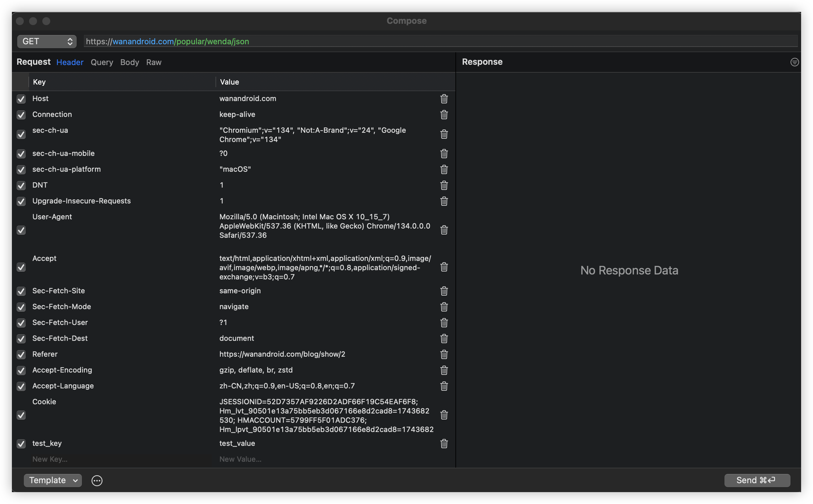813x504 pixels.
Task: Click the Send button
Action: (x=757, y=480)
